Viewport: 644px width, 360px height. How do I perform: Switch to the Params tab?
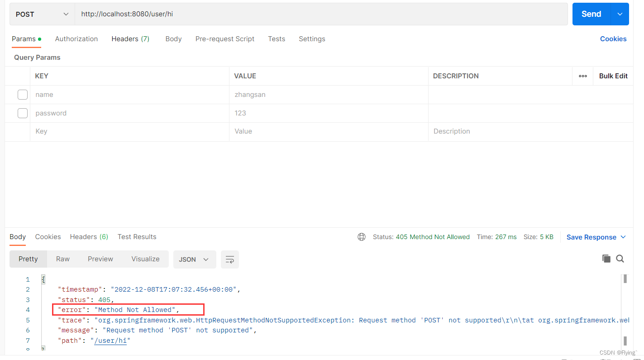(26, 39)
